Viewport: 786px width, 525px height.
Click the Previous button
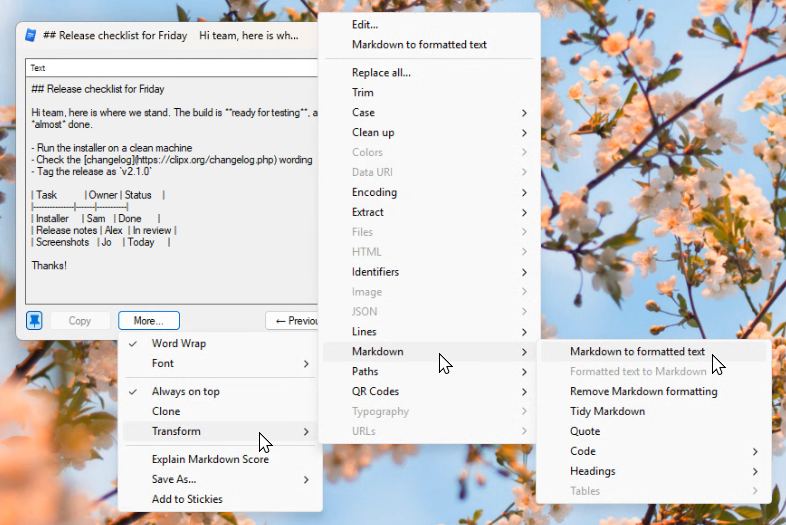(x=292, y=321)
